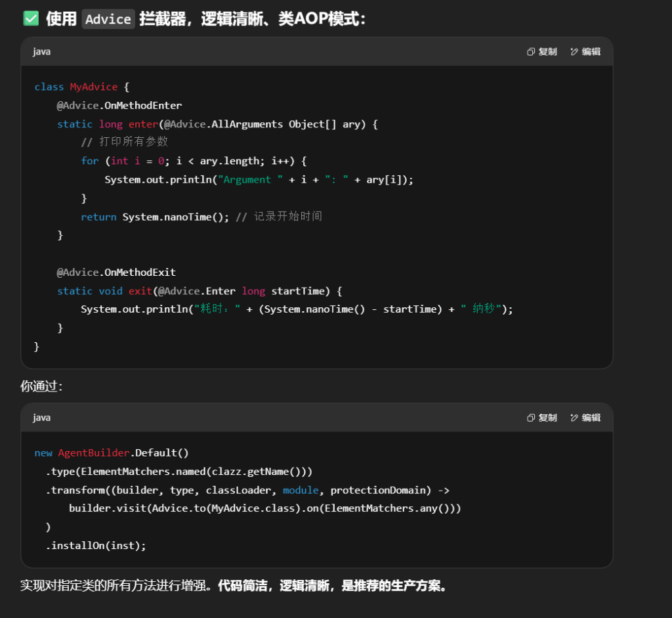The image size is (672, 618).
Task: Click the 你通过 text between the code blocks
Action: pyautogui.click(x=41, y=387)
